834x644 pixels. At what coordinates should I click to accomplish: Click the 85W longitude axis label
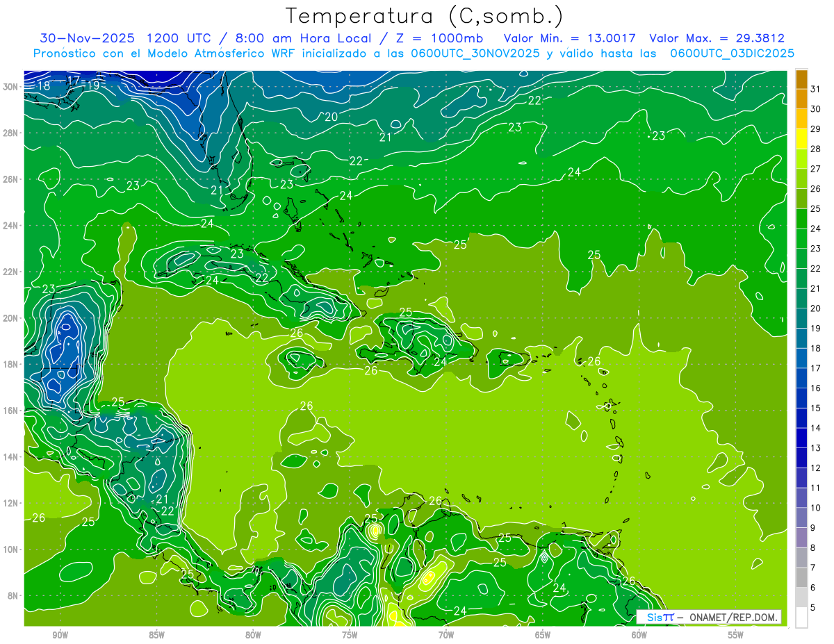point(156,635)
